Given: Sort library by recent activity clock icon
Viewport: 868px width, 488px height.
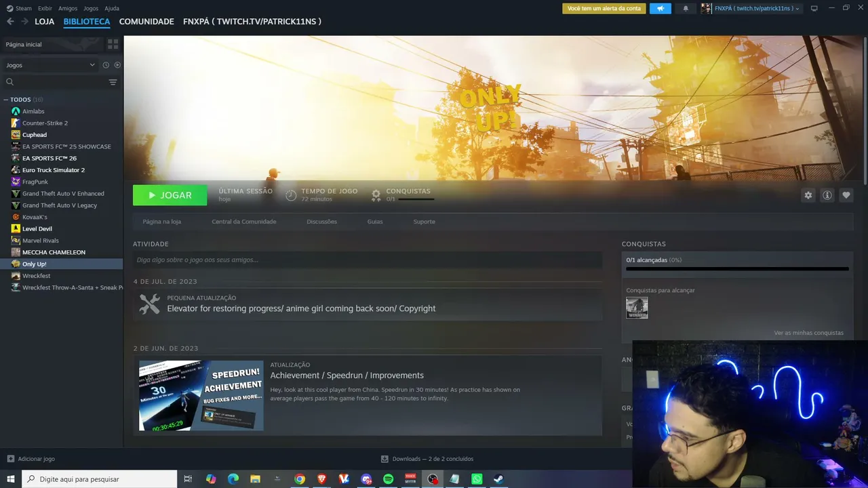Looking at the screenshot, I should (x=106, y=65).
